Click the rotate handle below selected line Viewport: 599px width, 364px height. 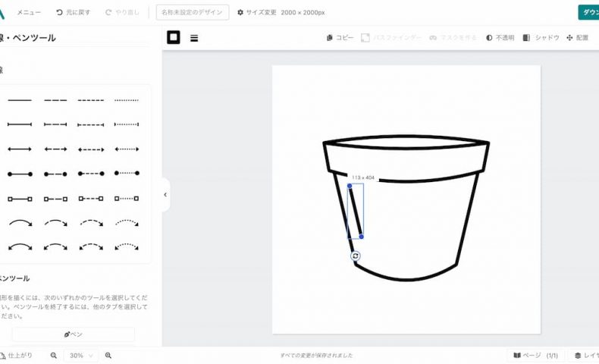[x=356, y=256]
